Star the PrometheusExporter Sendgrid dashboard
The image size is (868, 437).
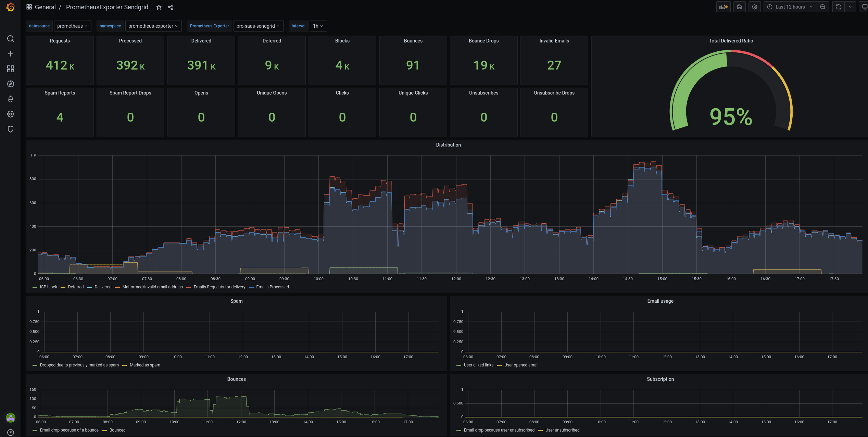(159, 7)
